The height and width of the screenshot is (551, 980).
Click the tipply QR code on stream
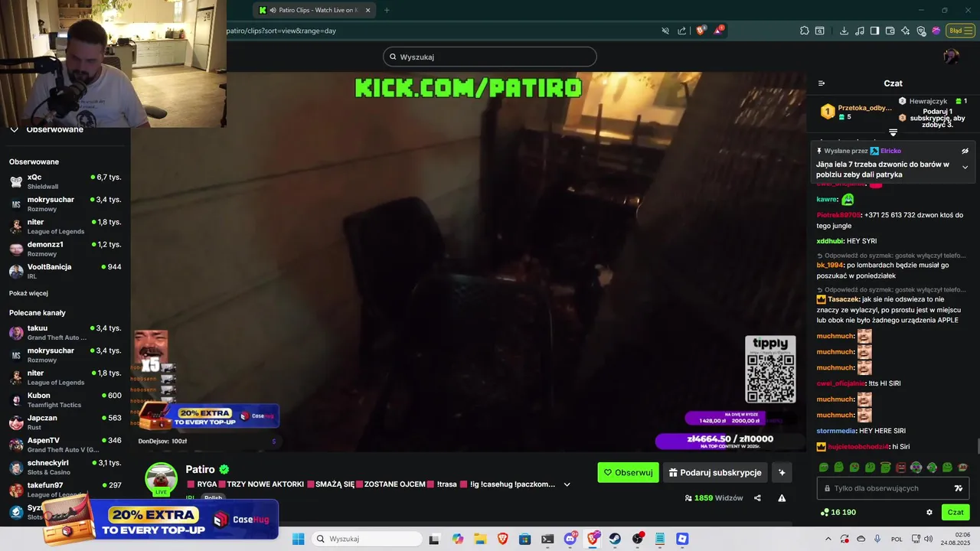tap(770, 377)
